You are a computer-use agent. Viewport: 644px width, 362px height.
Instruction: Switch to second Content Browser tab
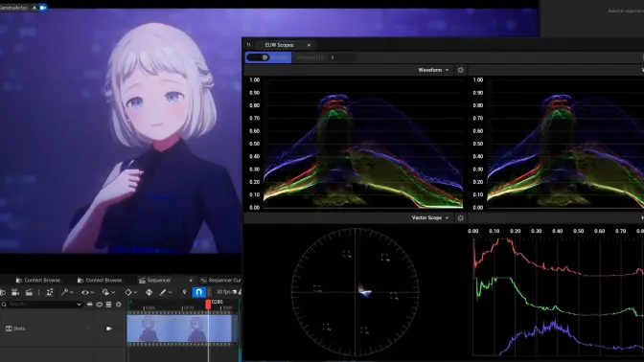tap(101, 281)
